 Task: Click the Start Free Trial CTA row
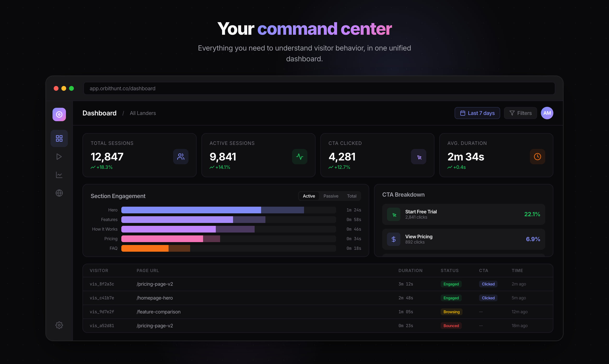(463, 214)
